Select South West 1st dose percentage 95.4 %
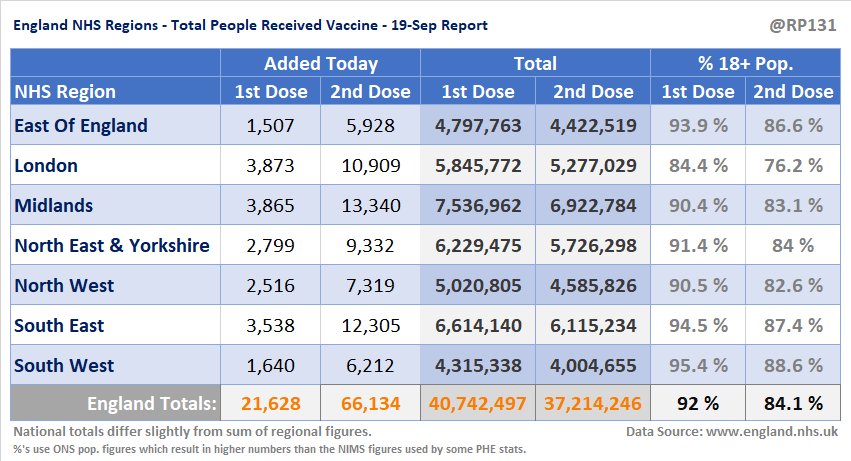851x461 pixels. coord(698,366)
